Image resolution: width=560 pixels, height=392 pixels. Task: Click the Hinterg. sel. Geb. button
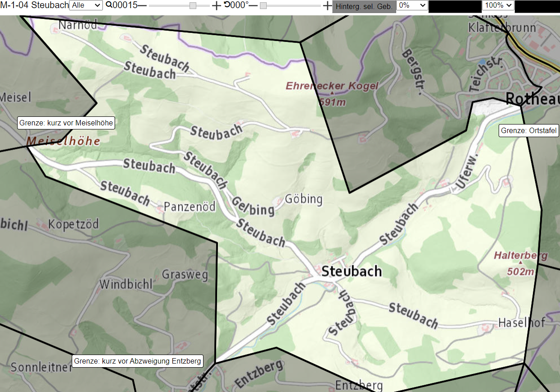point(364,7)
